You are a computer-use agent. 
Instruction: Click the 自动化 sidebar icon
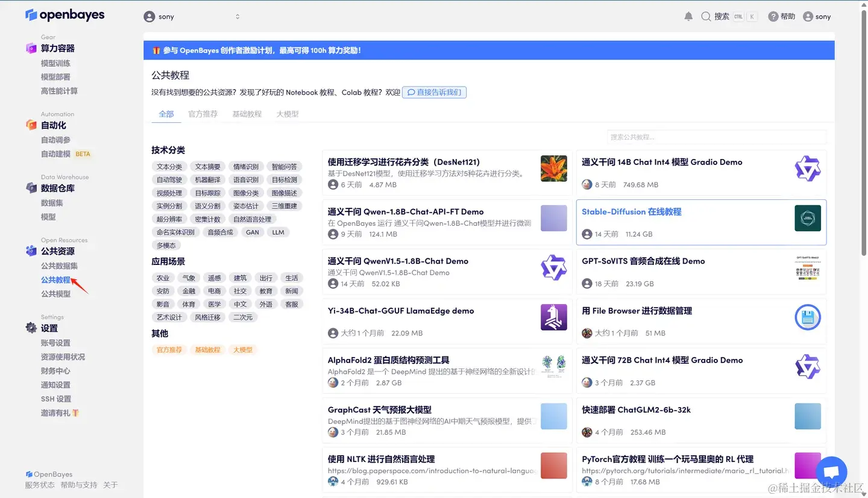(x=31, y=125)
